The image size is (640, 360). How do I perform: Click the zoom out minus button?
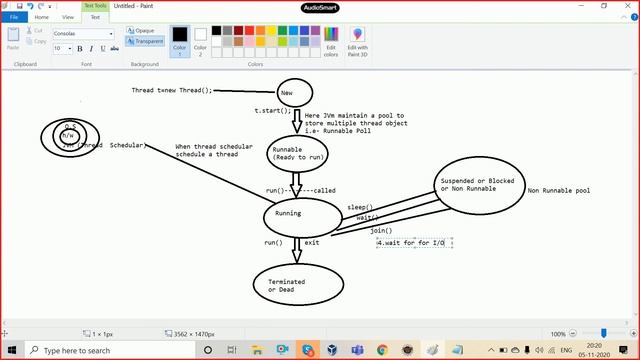573,333
